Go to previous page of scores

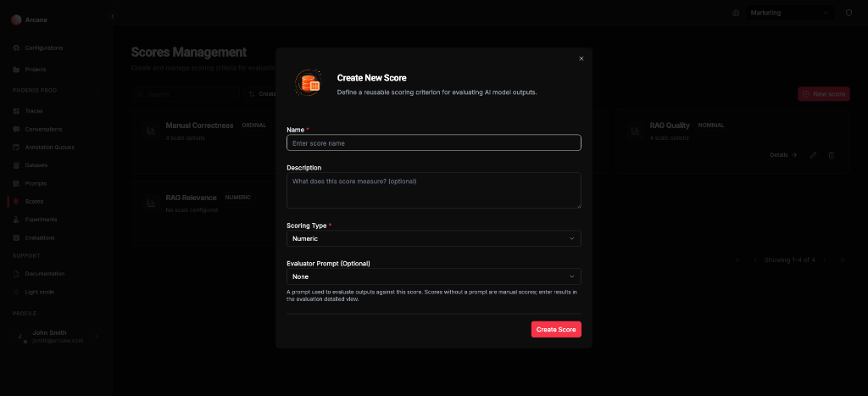coord(755,259)
